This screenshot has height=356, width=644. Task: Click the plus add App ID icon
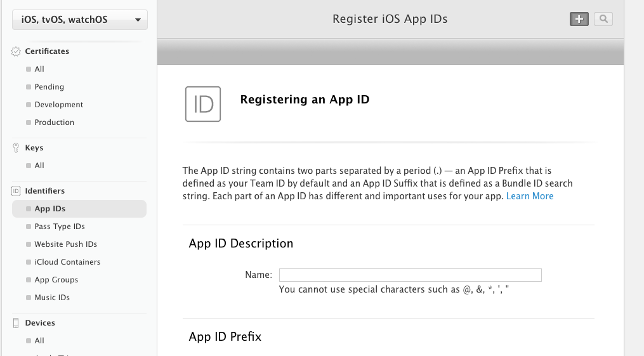[x=579, y=19]
